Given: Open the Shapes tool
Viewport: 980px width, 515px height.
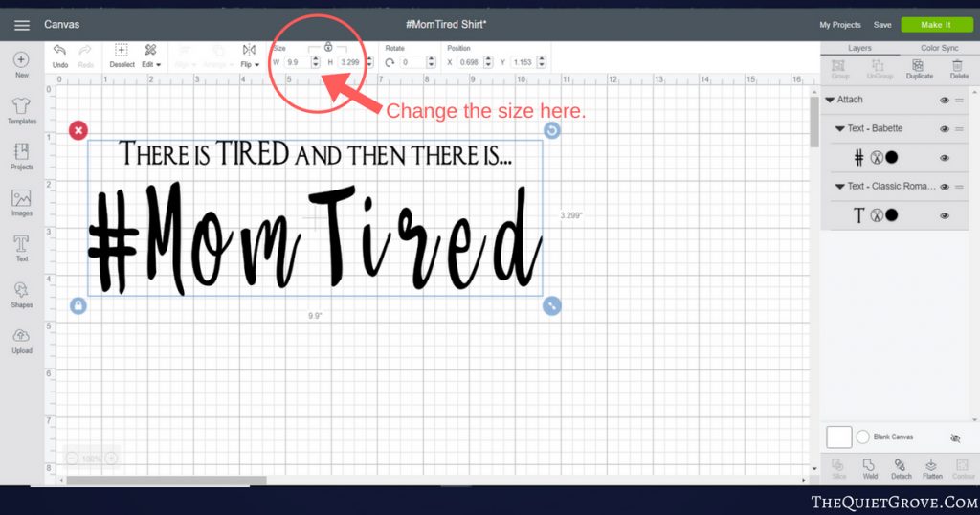Looking at the screenshot, I should [21, 295].
